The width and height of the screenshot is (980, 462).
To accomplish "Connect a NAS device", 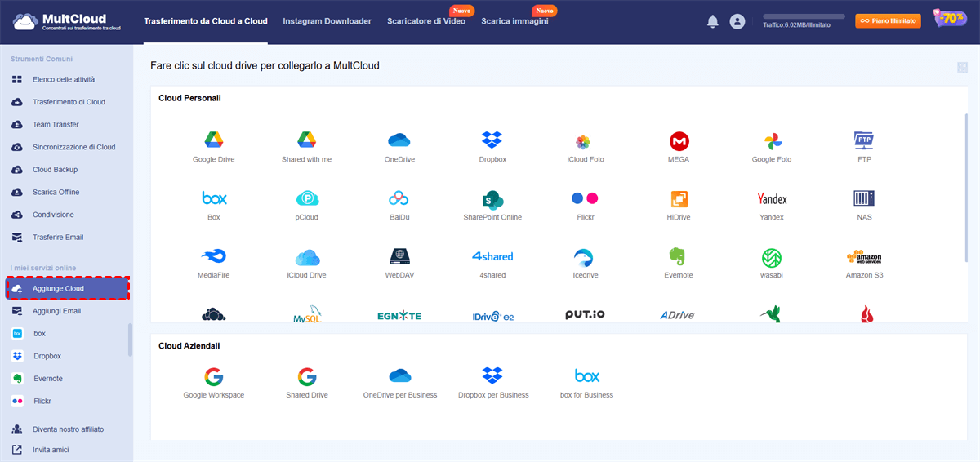I will click(x=865, y=206).
